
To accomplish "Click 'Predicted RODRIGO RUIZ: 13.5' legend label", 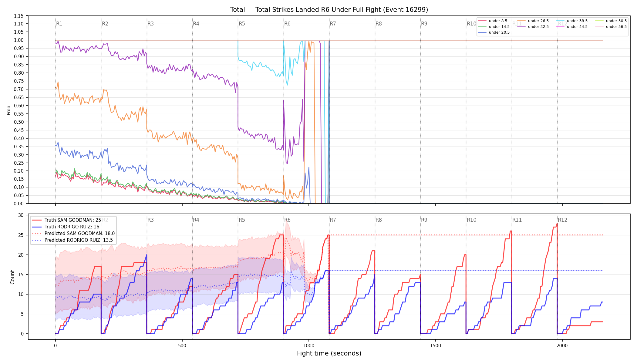I will pos(79,240).
